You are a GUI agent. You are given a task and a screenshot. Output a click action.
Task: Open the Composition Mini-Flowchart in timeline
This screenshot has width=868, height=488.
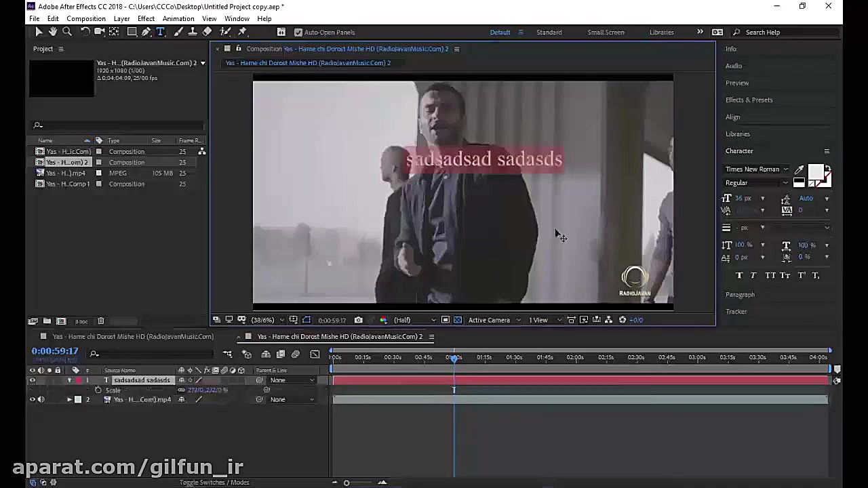pos(228,354)
